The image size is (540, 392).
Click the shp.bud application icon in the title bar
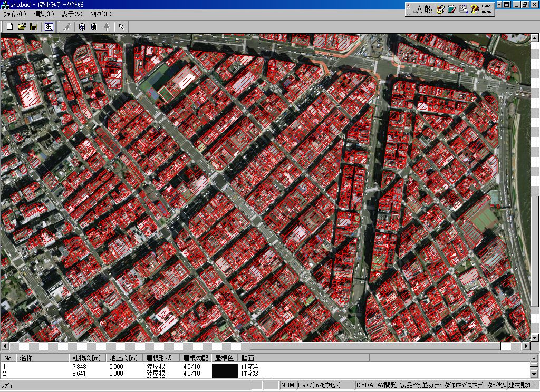[x=5, y=5]
